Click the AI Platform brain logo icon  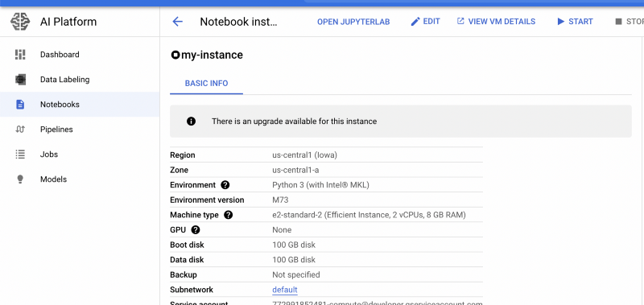20,22
